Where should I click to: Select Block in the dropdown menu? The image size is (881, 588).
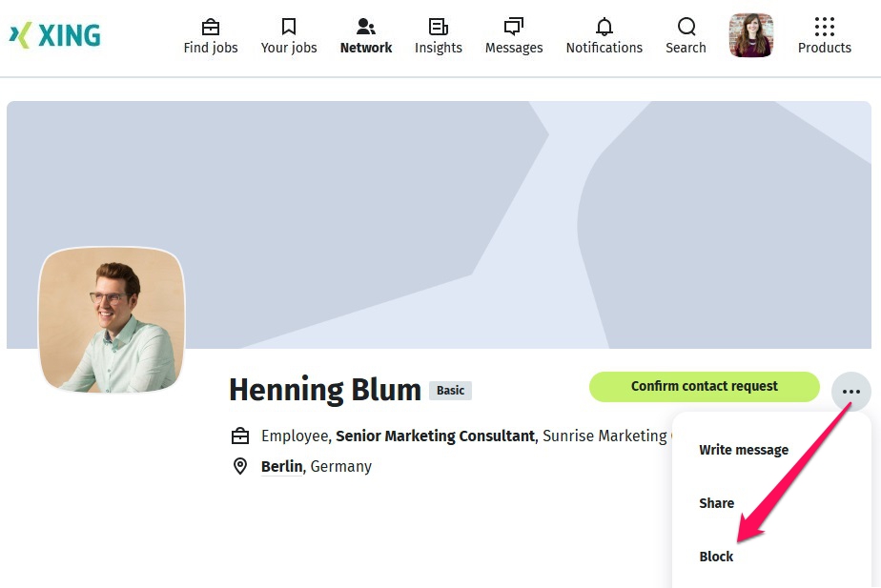click(717, 557)
